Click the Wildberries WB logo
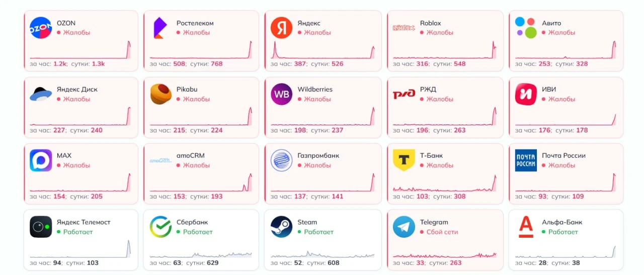This screenshot has width=644, height=275. (x=281, y=94)
